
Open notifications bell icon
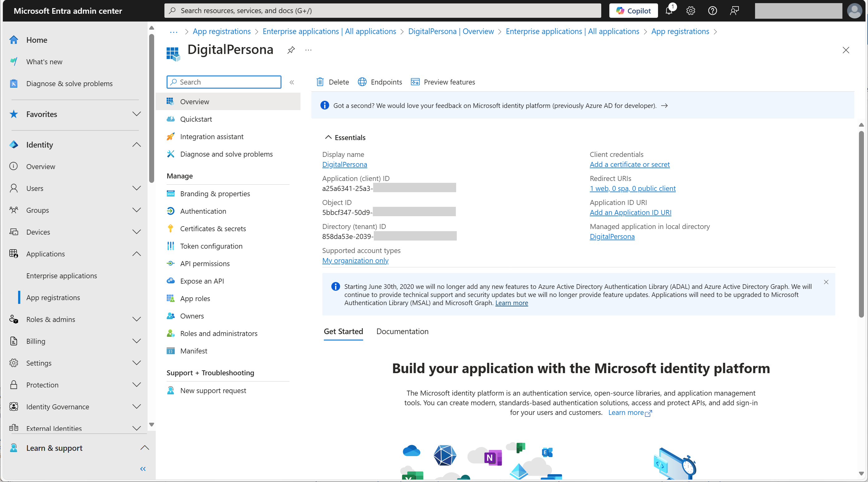(x=669, y=10)
